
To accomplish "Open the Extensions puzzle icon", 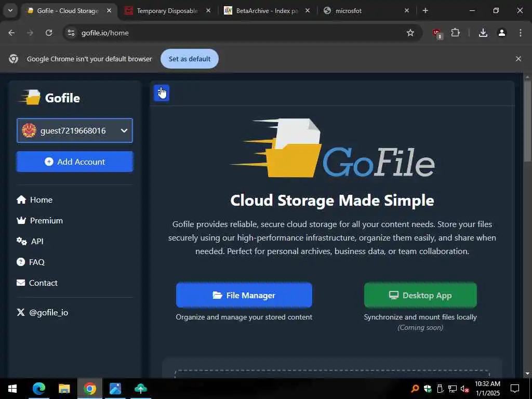I will click(455, 33).
